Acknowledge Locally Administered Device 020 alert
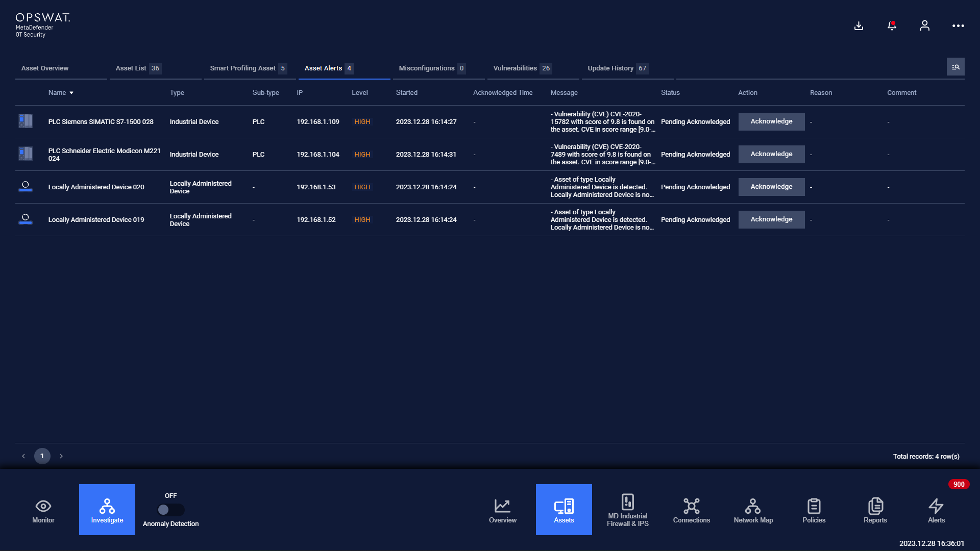The image size is (980, 551). (771, 187)
